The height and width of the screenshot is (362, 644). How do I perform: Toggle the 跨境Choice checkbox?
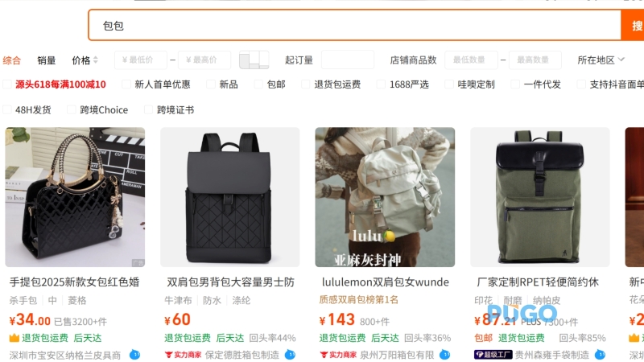(x=72, y=109)
